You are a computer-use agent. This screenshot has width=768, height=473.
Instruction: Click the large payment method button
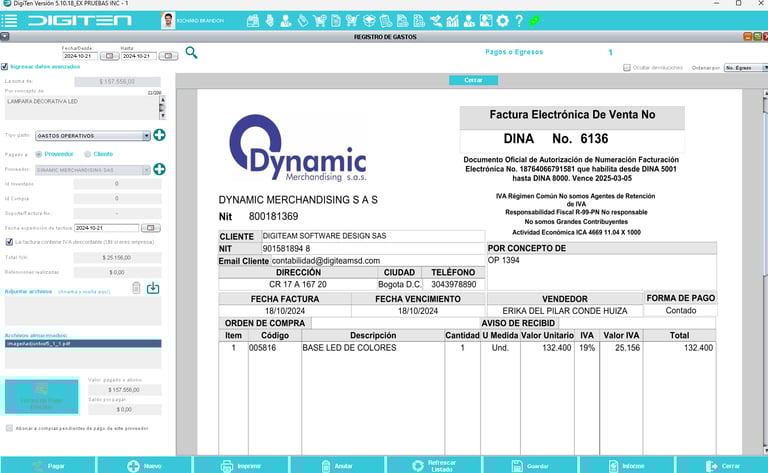click(x=42, y=397)
